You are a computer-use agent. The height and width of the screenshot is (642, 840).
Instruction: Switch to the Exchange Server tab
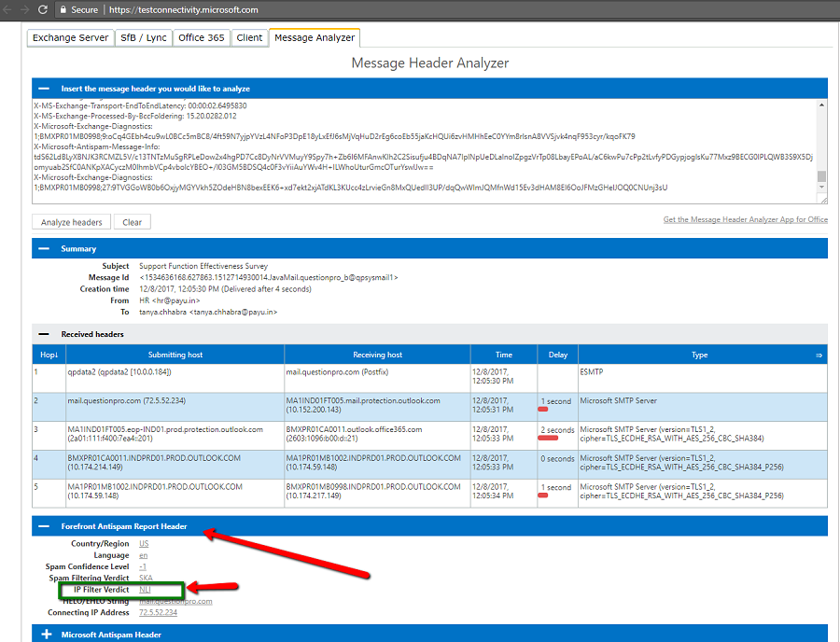(70, 38)
